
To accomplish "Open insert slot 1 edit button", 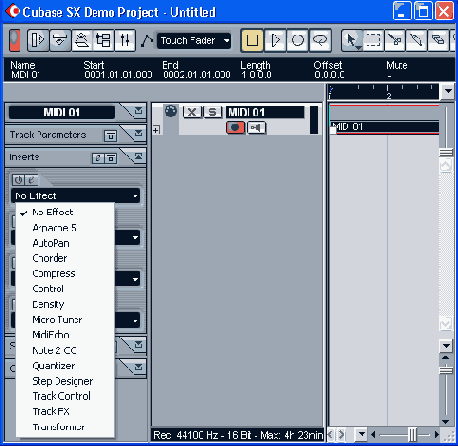I will [x=31, y=180].
